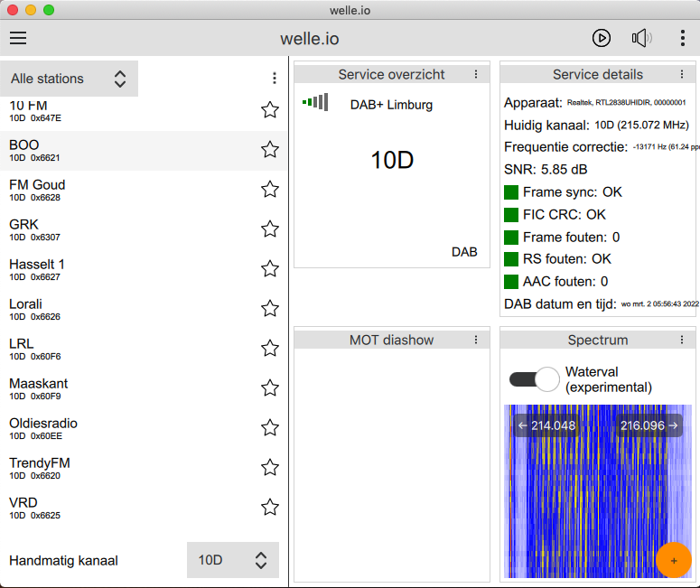Select the VRD station
The width and height of the screenshot is (700, 588).
pyautogui.click(x=144, y=509)
